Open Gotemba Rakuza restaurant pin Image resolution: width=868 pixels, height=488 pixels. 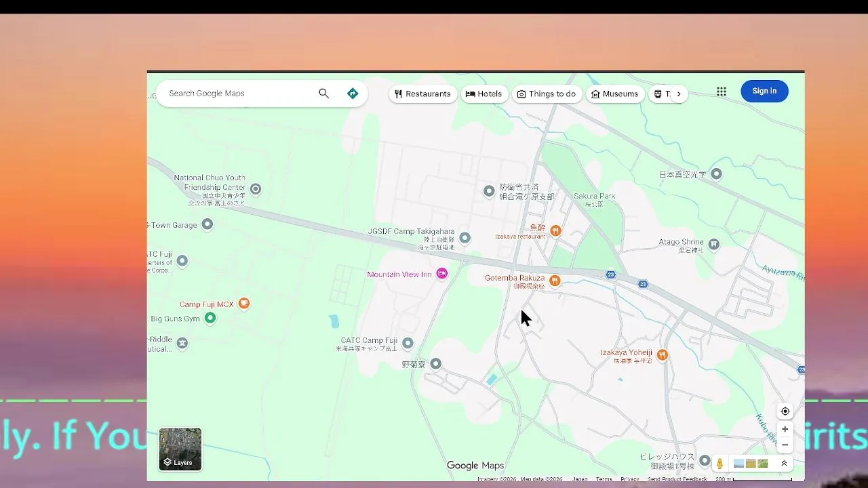point(555,281)
